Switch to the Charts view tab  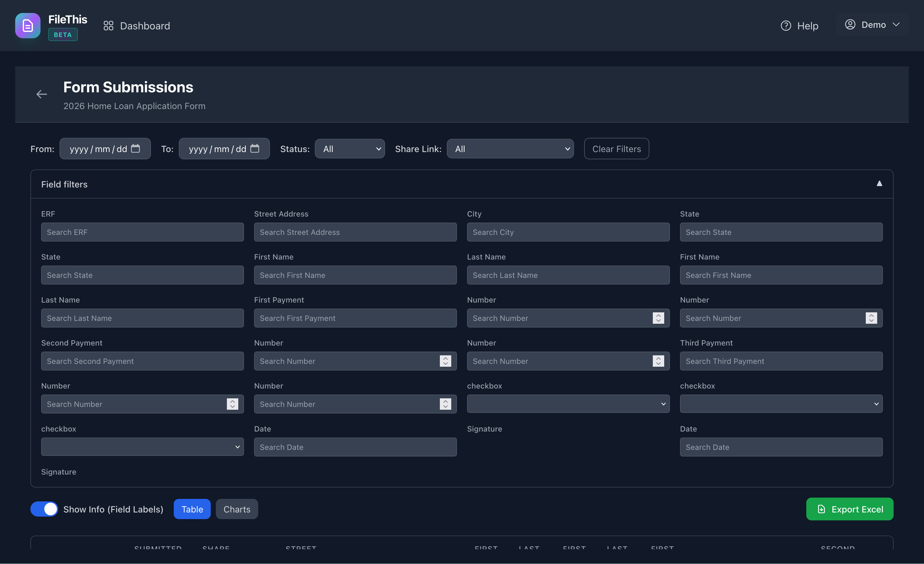237,509
